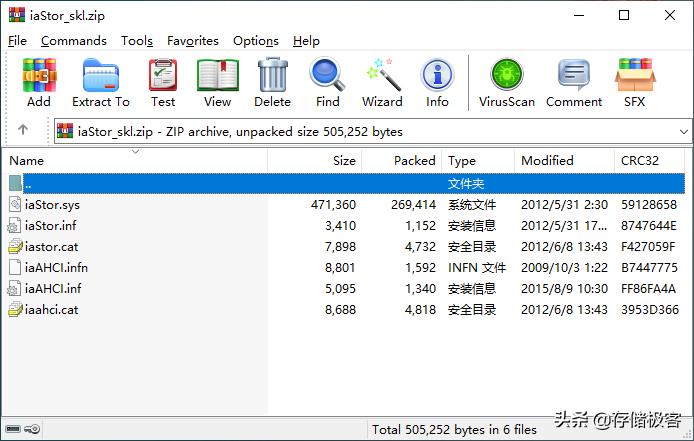
Task: Select the iaStor.inf file name
Action: (50, 225)
